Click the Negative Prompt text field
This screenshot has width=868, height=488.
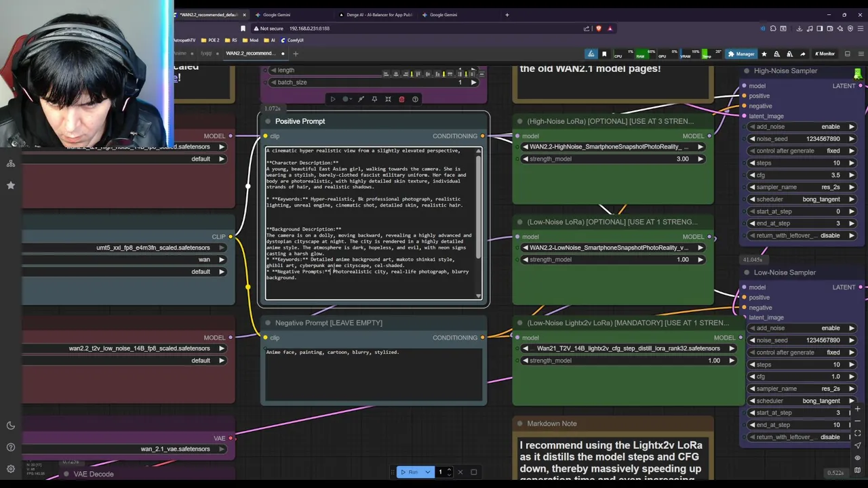tap(373, 375)
